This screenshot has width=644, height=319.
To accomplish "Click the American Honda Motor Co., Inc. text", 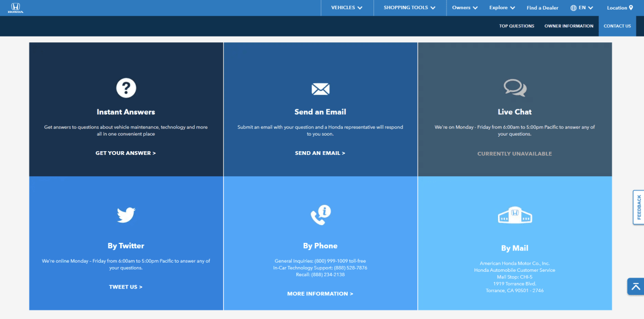I will click(x=515, y=263).
